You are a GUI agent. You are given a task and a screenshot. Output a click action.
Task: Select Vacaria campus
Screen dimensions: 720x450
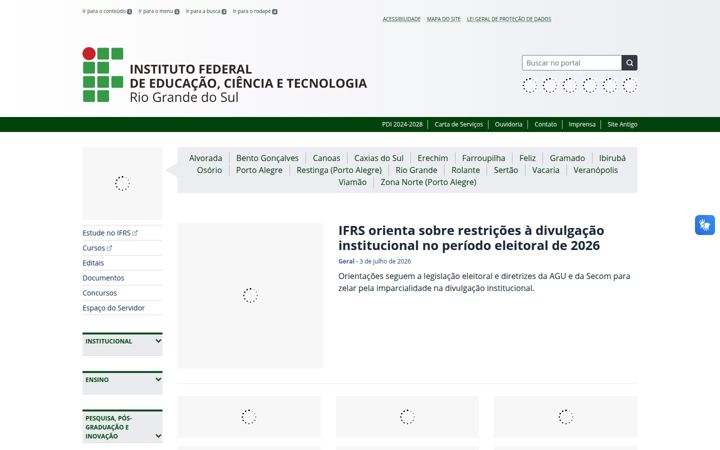click(x=546, y=170)
